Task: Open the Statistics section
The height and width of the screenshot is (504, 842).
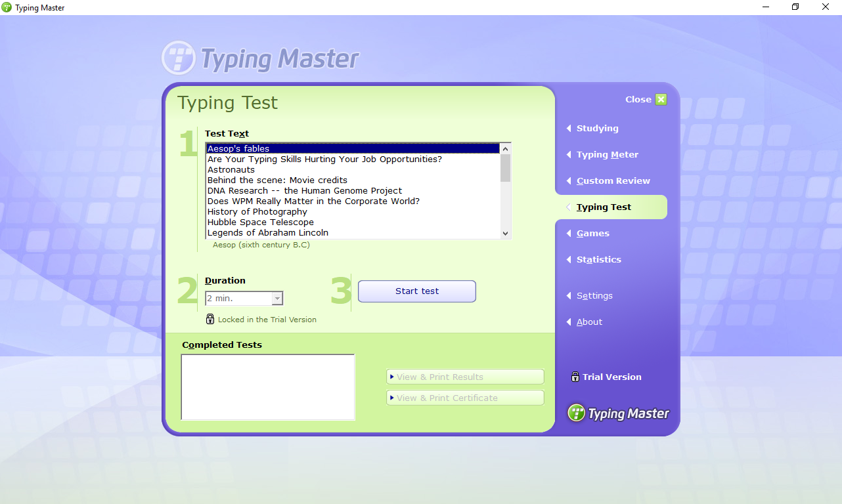Action: (x=598, y=259)
